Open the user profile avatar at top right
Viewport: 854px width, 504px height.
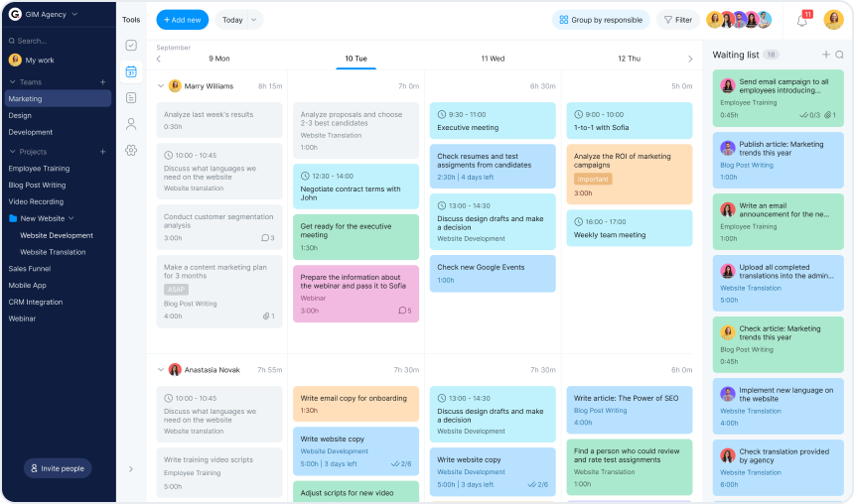pos(833,20)
